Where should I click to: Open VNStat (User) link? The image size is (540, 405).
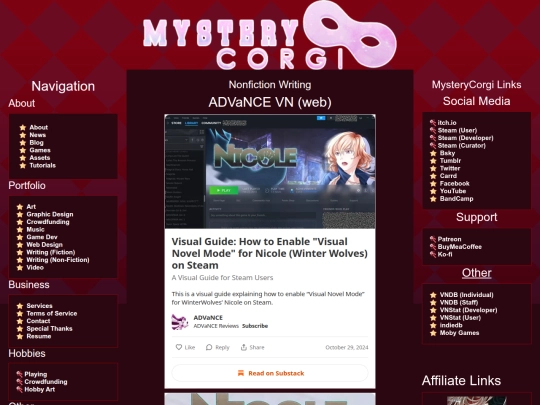click(460, 318)
